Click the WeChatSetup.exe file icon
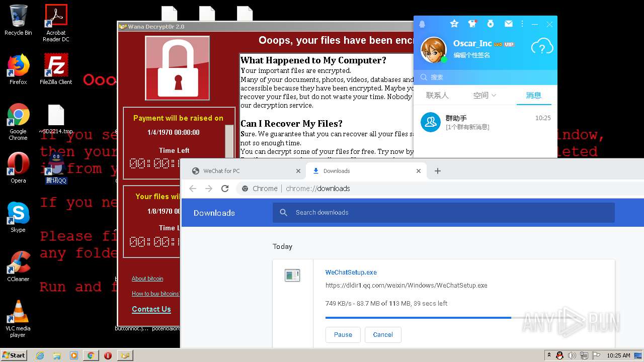Screen dimensions: 644x362 pyautogui.click(x=292, y=275)
